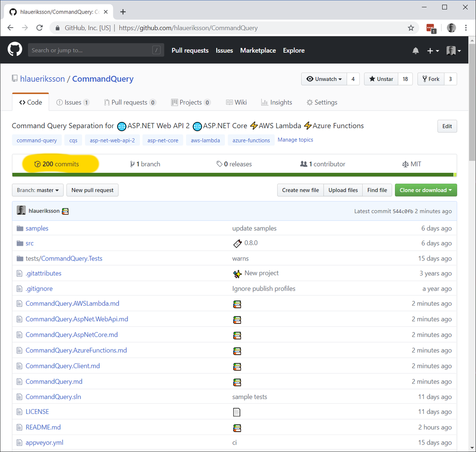Open the Clone or download dropdown
This screenshot has height=452, width=476.
[x=426, y=190]
